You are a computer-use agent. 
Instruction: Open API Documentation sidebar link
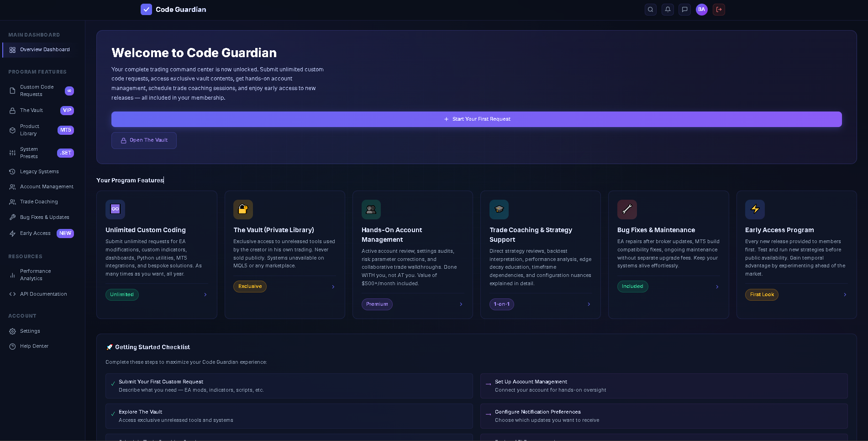click(x=41, y=294)
